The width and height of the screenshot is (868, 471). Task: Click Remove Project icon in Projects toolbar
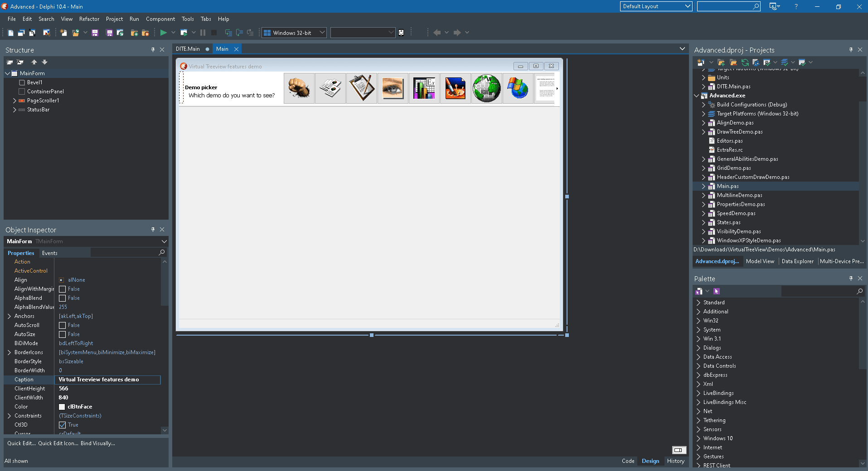pos(733,62)
